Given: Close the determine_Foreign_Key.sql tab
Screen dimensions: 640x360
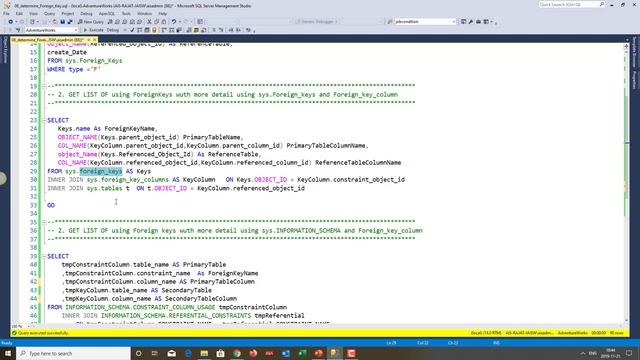Looking at the screenshot, I should [94, 40].
